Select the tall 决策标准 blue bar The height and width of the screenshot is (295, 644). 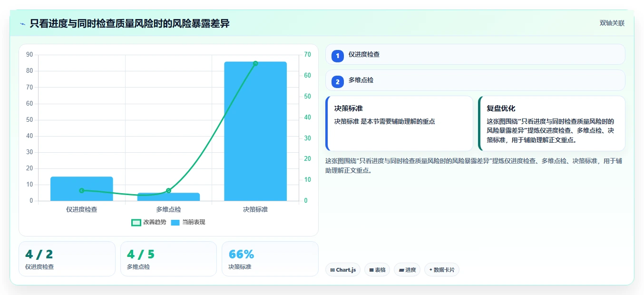coord(255,131)
